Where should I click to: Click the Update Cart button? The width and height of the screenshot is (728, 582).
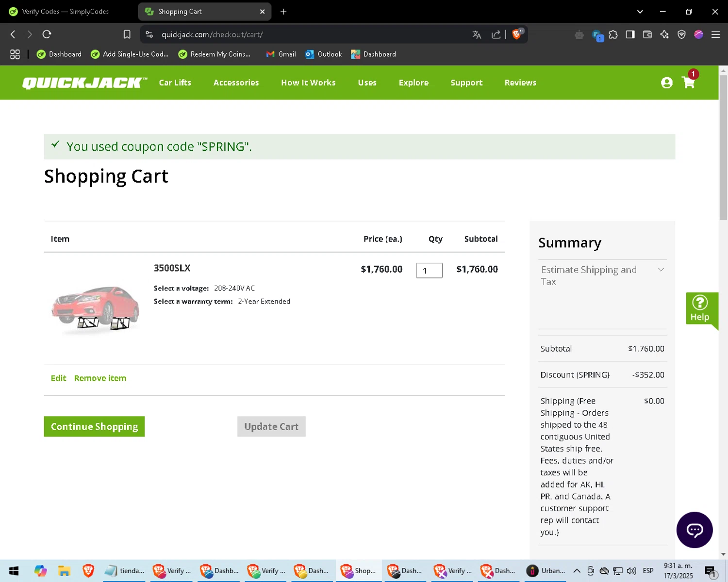(x=271, y=426)
